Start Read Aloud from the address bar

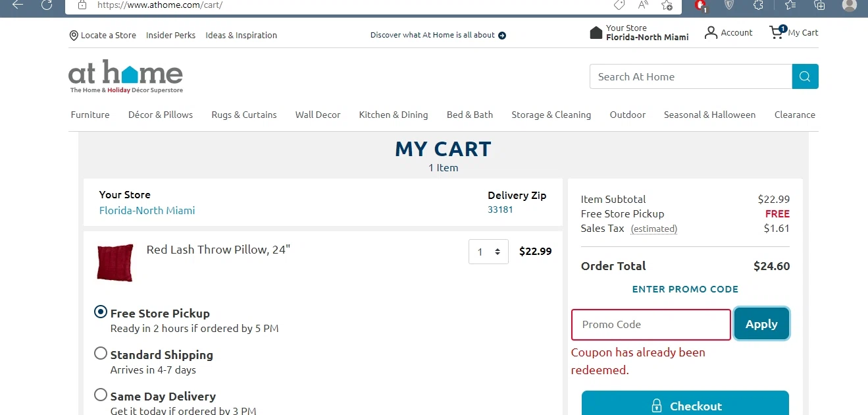[x=644, y=5]
